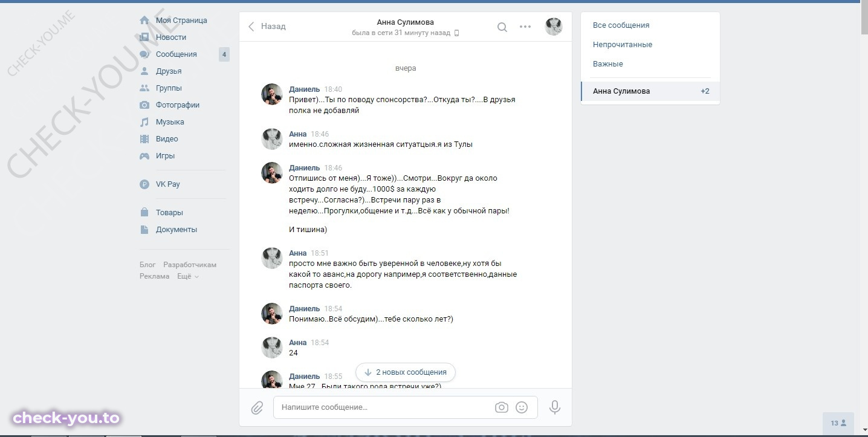Open sender name Даниель at the 18:40 message
Image resolution: width=868 pixels, height=437 pixels.
pos(305,89)
